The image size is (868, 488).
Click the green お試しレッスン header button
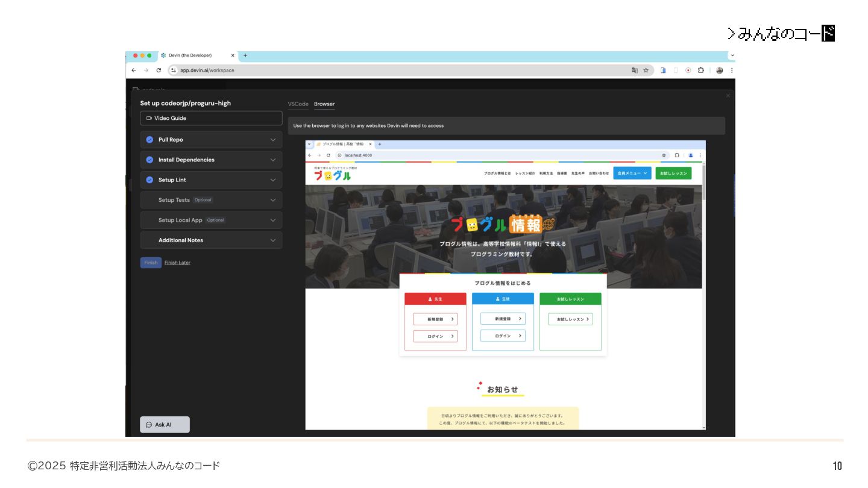(x=673, y=173)
